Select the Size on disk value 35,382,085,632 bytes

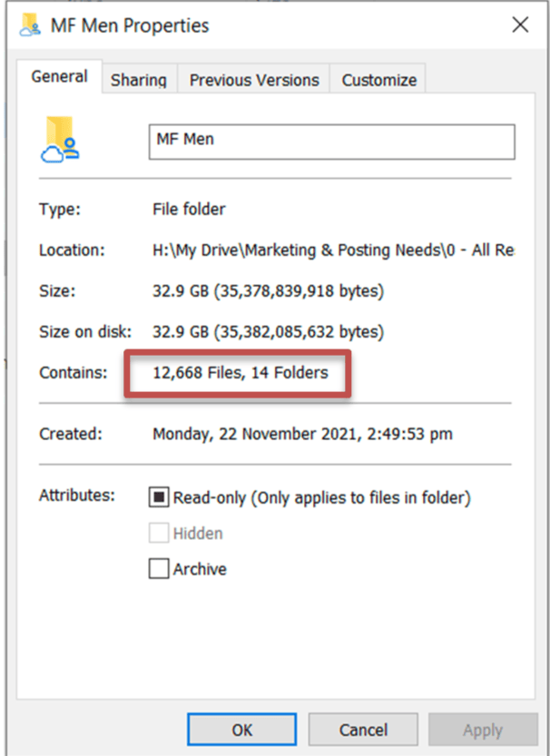point(268,332)
